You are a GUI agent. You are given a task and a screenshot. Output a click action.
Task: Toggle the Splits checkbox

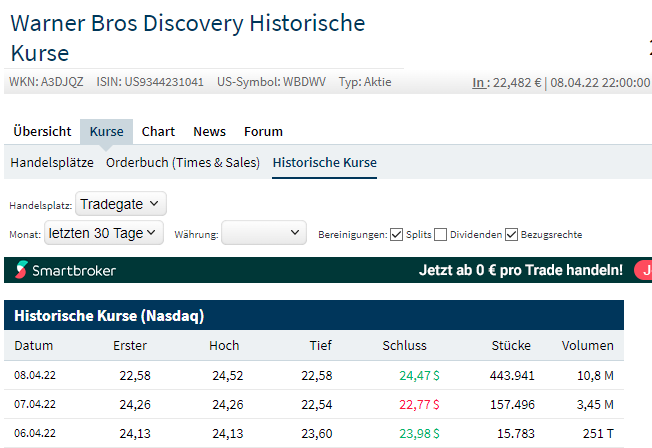396,235
